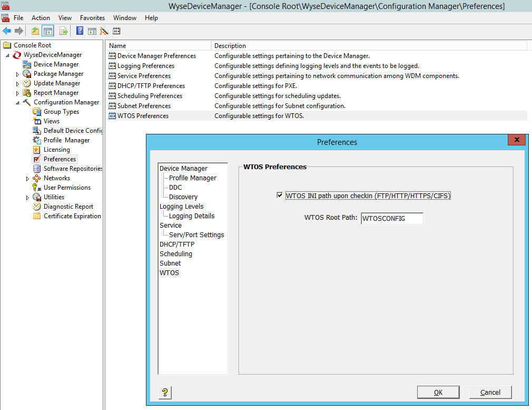Click the Default Device Config icon
This screenshot has width=532, height=410.
click(37, 130)
